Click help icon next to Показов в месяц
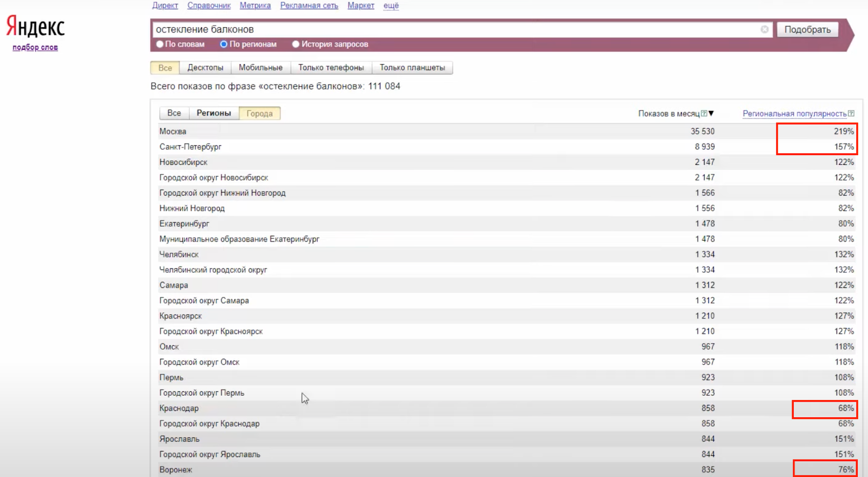 point(704,114)
